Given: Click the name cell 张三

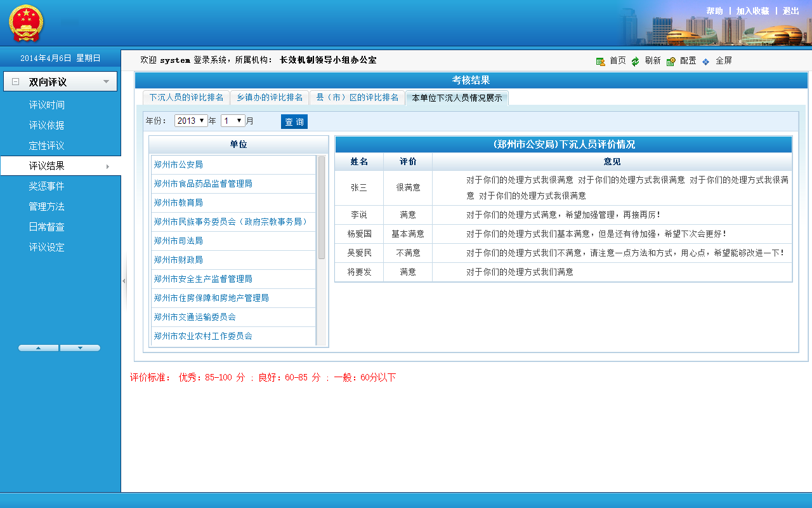Looking at the screenshot, I should 359,188.
